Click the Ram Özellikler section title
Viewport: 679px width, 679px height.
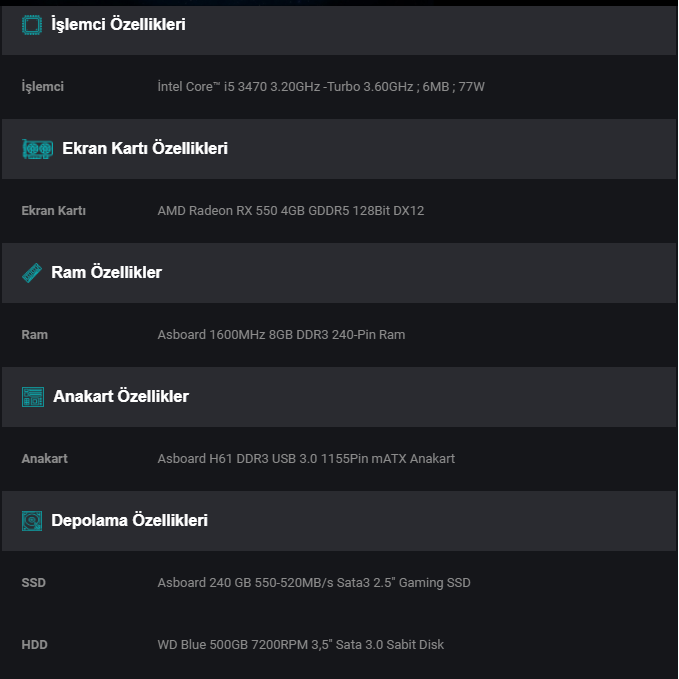tap(106, 273)
